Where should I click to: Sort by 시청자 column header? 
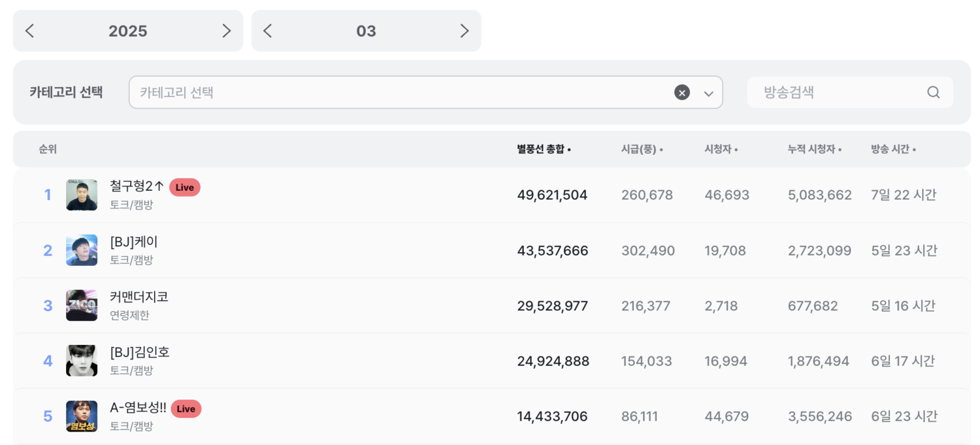point(721,150)
